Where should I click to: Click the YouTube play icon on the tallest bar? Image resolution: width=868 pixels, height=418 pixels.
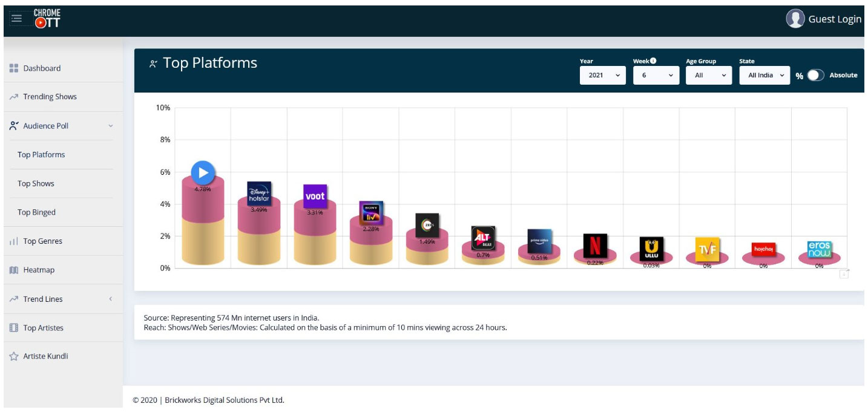(203, 172)
